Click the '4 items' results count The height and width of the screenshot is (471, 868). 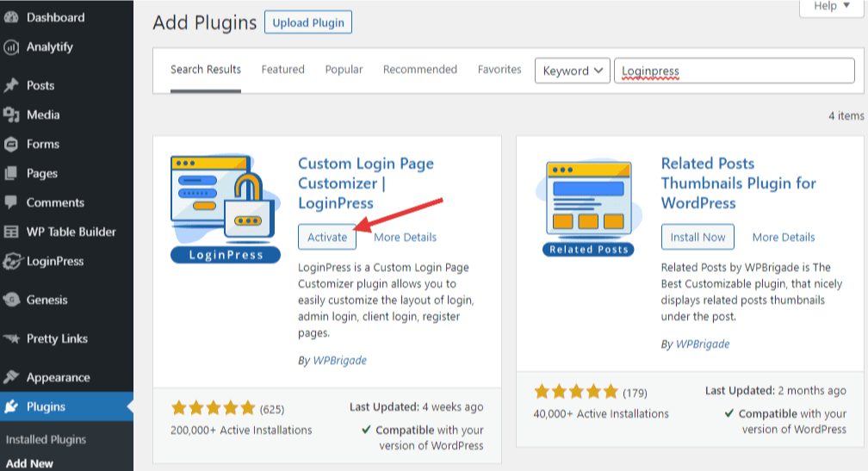tap(846, 115)
